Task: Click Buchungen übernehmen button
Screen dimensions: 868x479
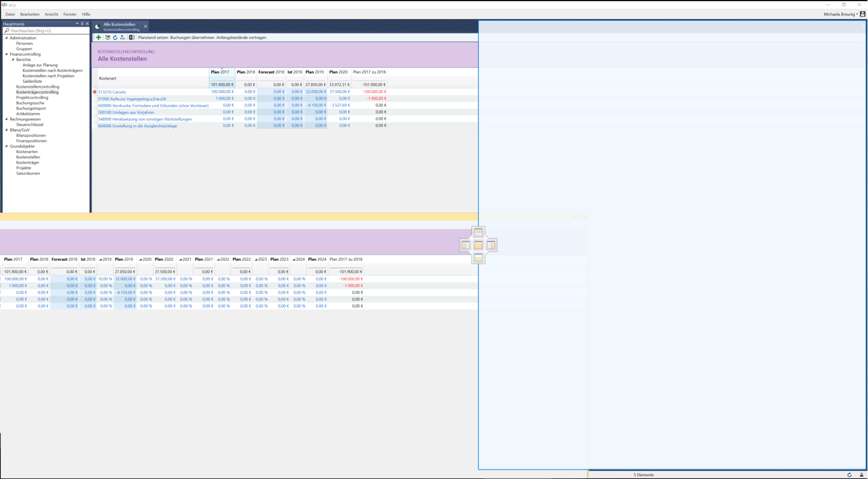Action: [x=192, y=37]
